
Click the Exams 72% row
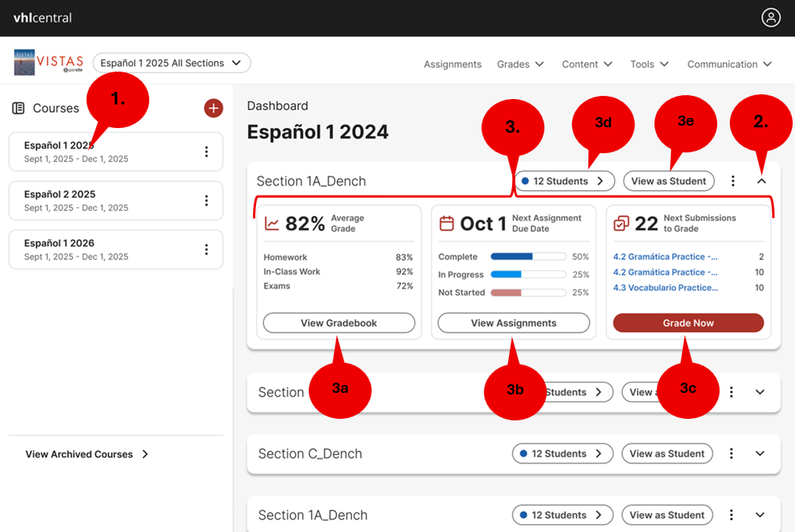coord(338,286)
